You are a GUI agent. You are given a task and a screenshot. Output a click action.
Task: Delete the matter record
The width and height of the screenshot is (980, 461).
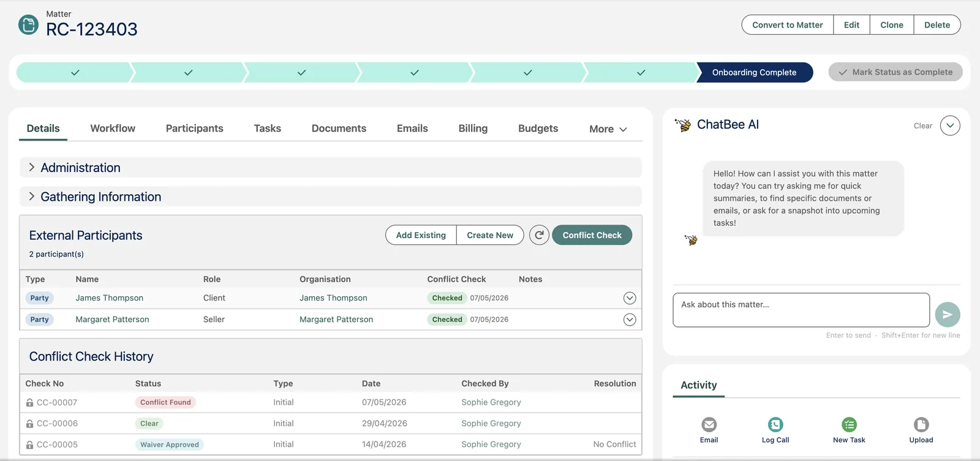937,25
